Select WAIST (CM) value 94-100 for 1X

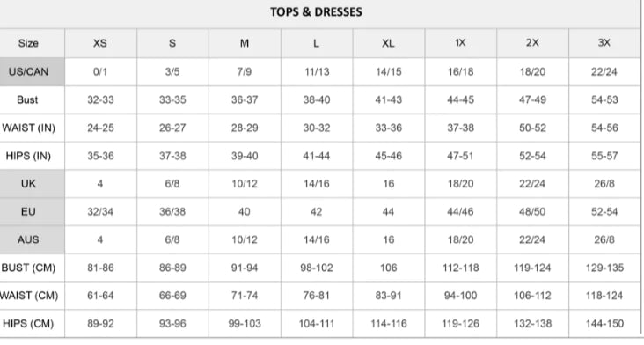click(x=460, y=296)
